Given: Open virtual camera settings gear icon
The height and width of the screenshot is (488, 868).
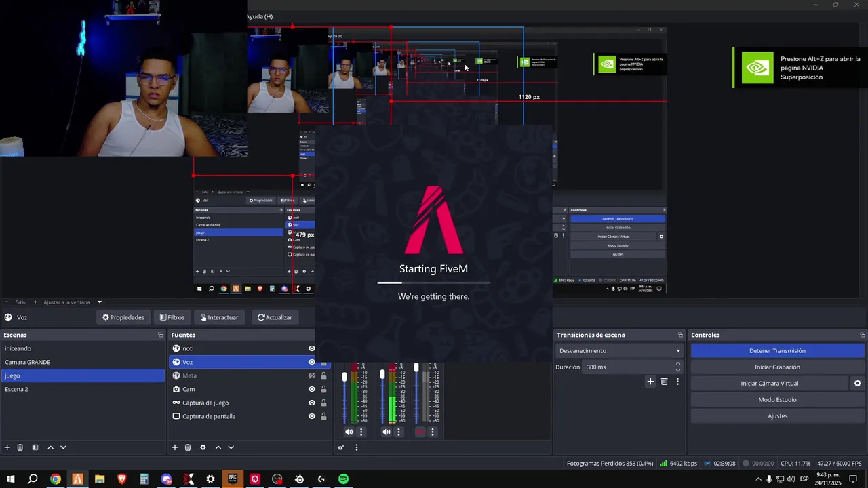Looking at the screenshot, I should (857, 384).
